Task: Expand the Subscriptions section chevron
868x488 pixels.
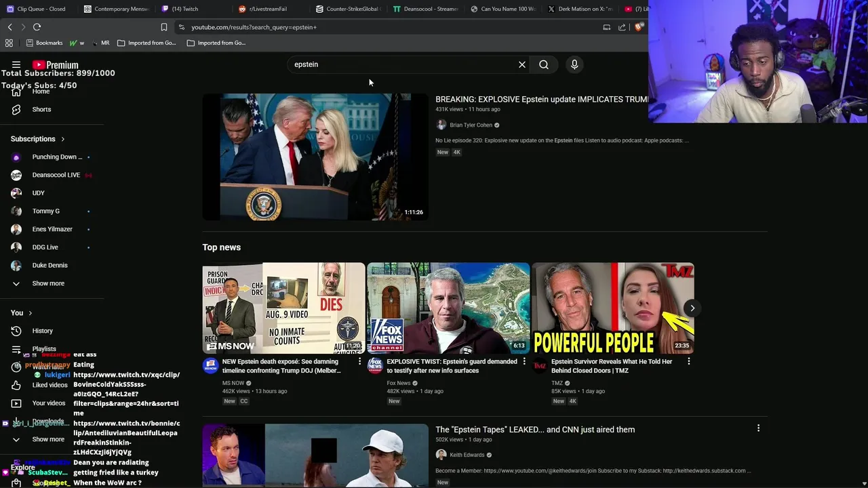Action: (63, 139)
